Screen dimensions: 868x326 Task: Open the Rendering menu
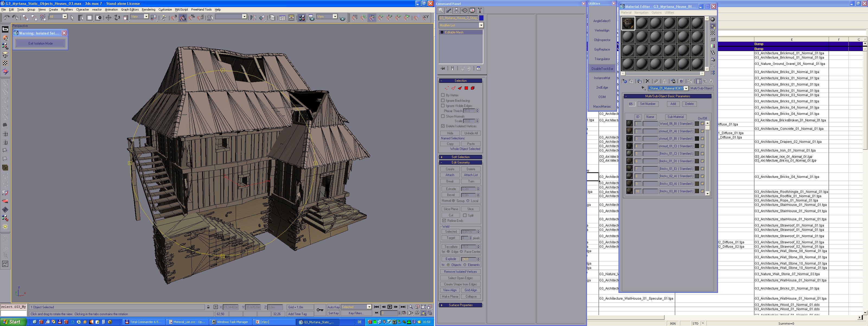point(148,10)
